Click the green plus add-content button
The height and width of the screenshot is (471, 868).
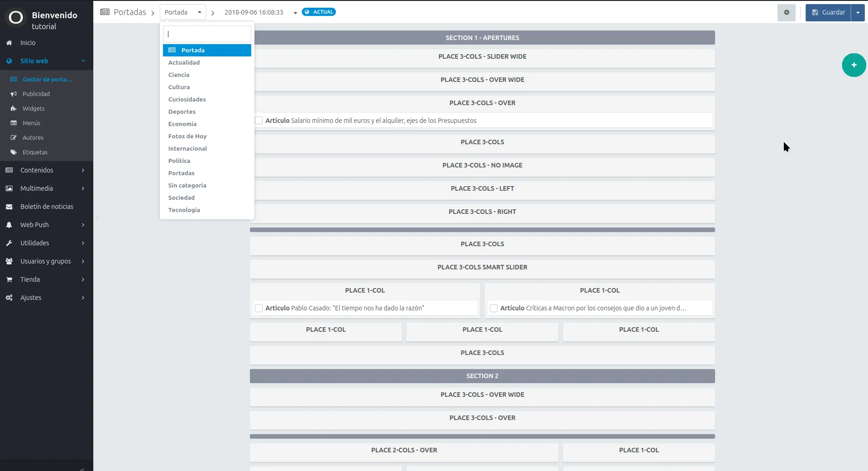854,65
